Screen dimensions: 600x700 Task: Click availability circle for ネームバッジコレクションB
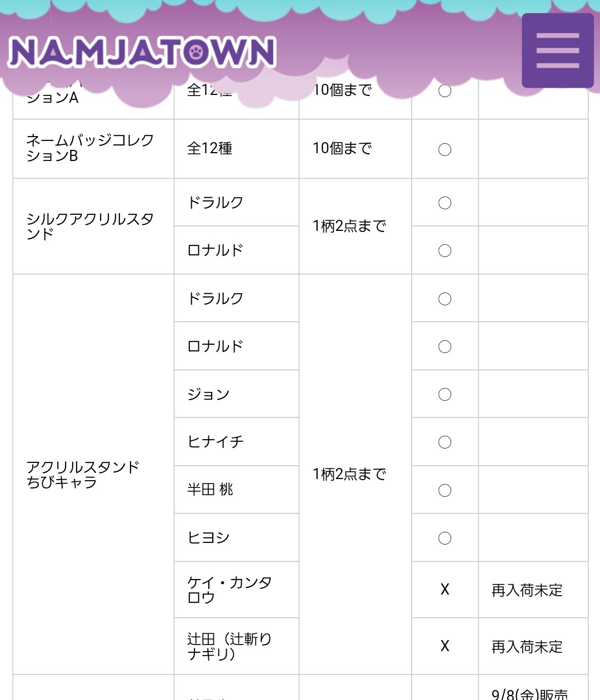[444, 149]
